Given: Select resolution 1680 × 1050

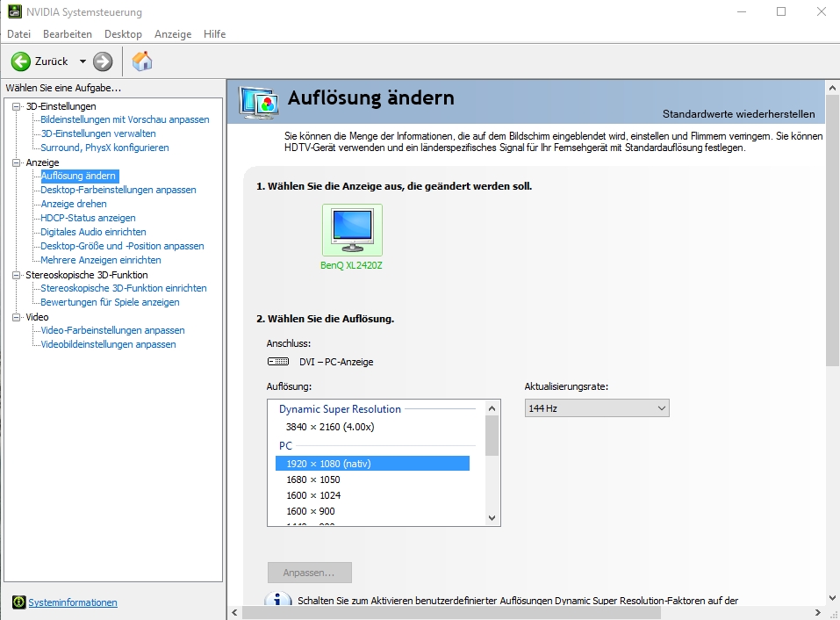Looking at the screenshot, I should click(313, 479).
